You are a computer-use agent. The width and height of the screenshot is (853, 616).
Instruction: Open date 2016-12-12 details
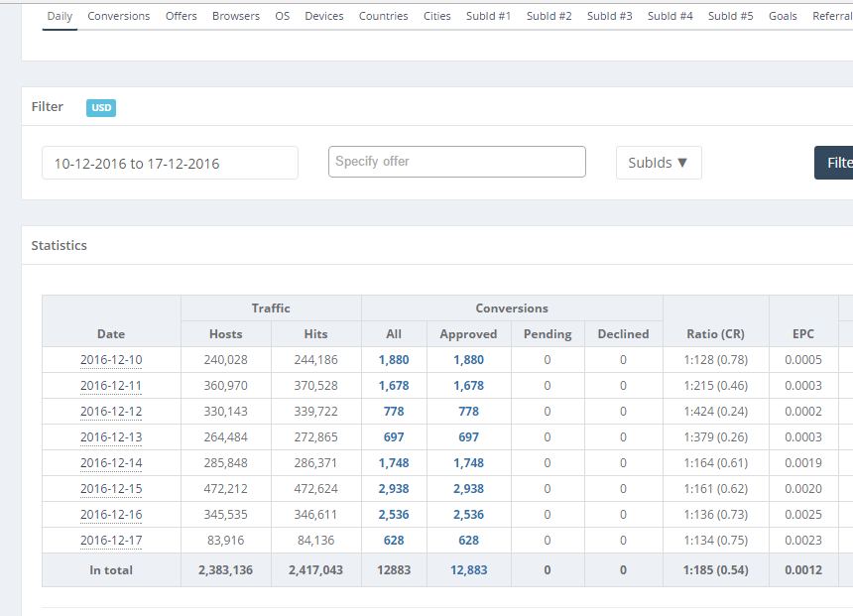(111, 412)
